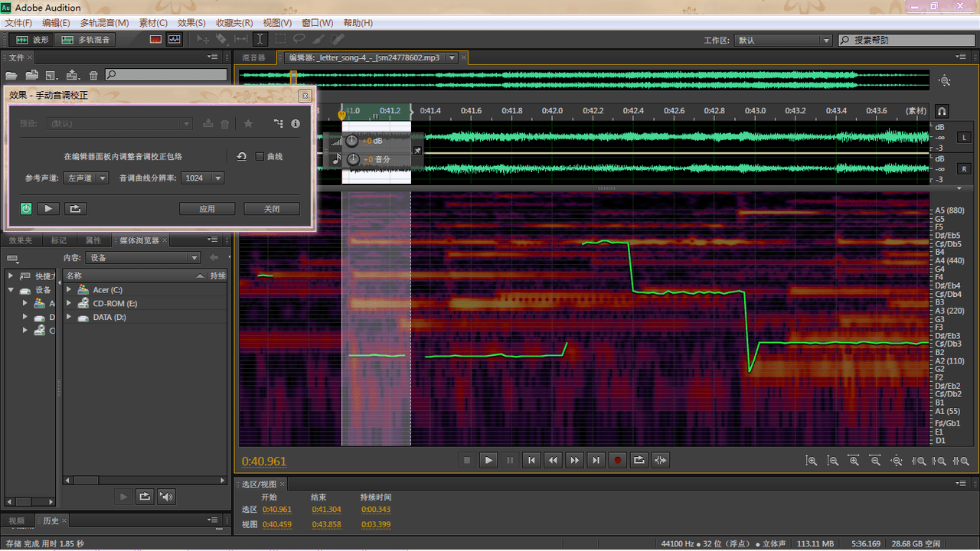Expand the Acer (C:) drive
This screenshot has height=551, width=980.
coord(69,289)
